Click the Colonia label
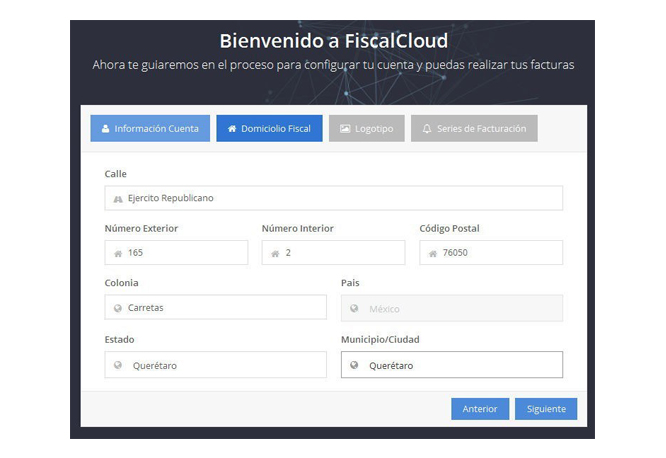This screenshot has width=666, height=458. [x=121, y=283]
